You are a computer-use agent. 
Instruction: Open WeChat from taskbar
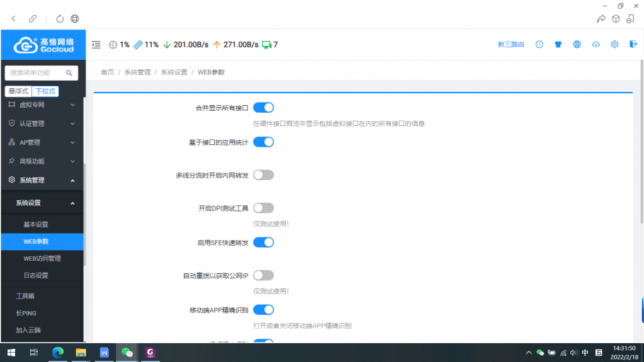point(127,353)
